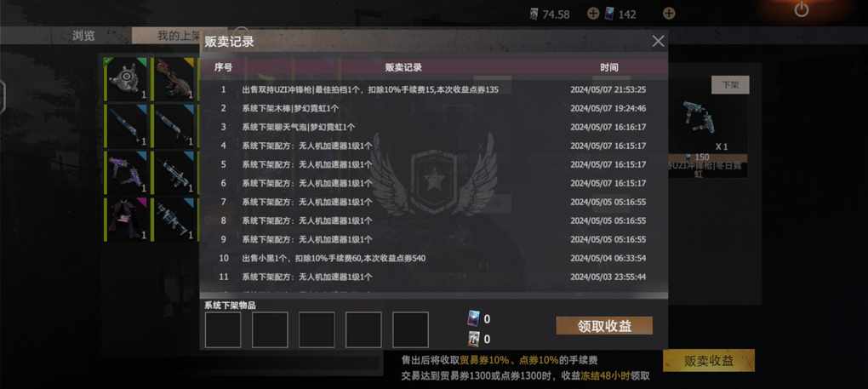Image resolution: width=868 pixels, height=389 pixels.
Task: Click the blue point ticket icon showing 0
Action: coord(474,318)
